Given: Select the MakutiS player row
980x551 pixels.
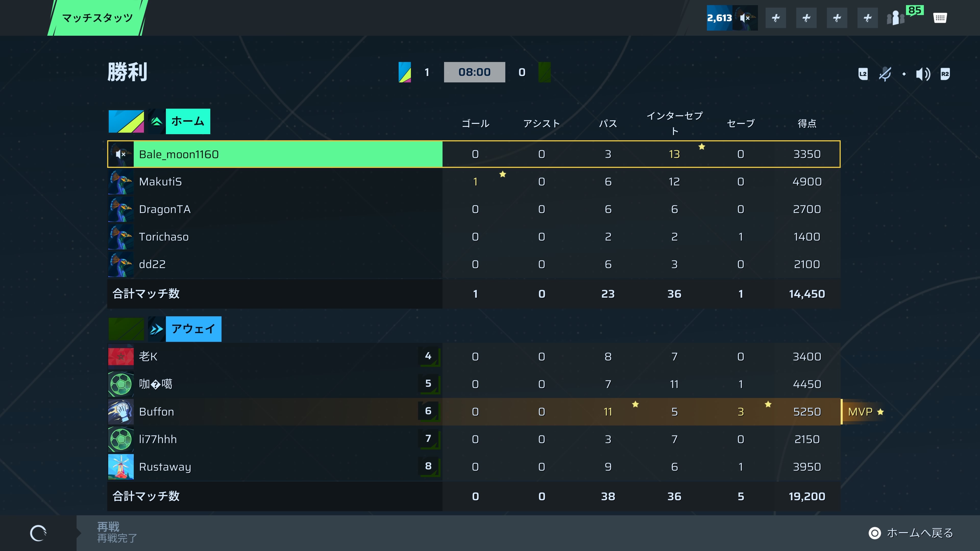Looking at the screenshot, I should click(474, 182).
